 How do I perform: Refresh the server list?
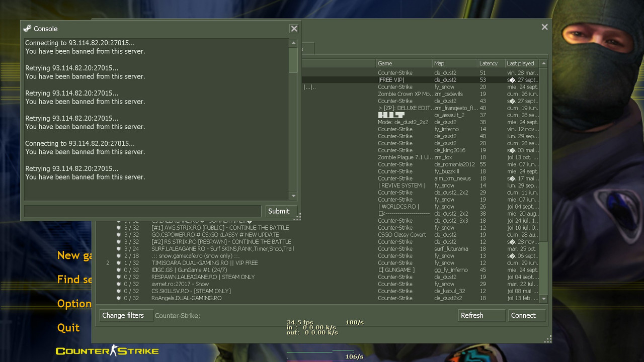481,315
